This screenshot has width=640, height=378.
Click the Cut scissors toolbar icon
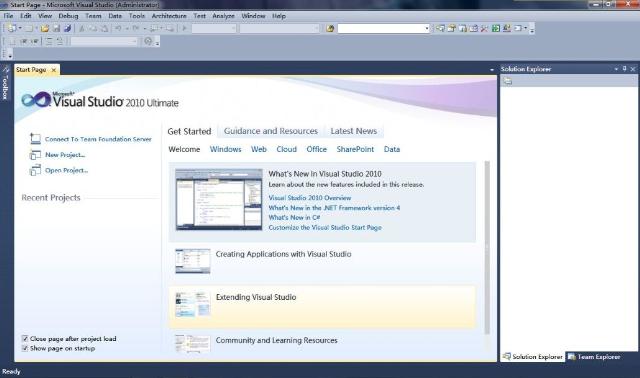pos(82,28)
